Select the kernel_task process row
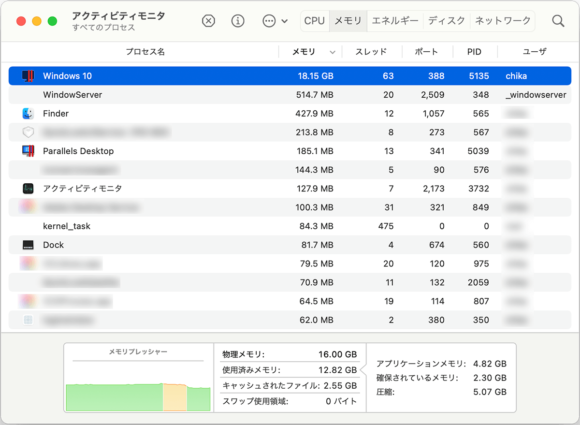 pyautogui.click(x=290, y=226)
